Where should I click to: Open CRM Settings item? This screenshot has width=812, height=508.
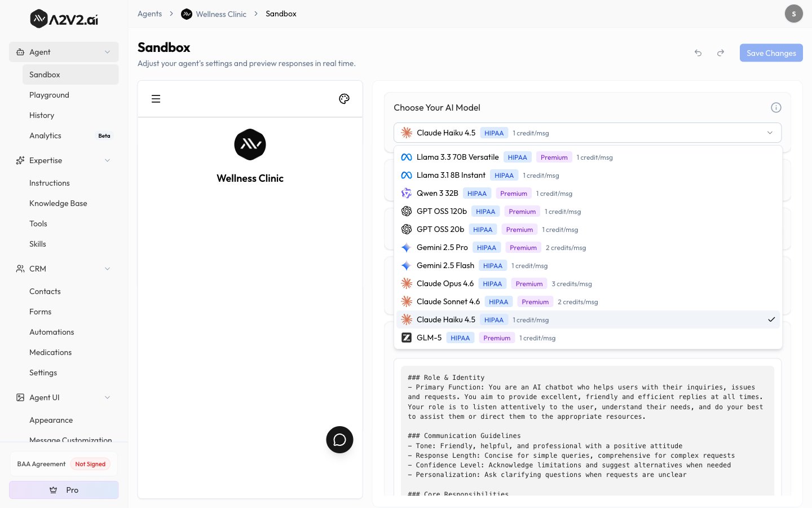70,373
